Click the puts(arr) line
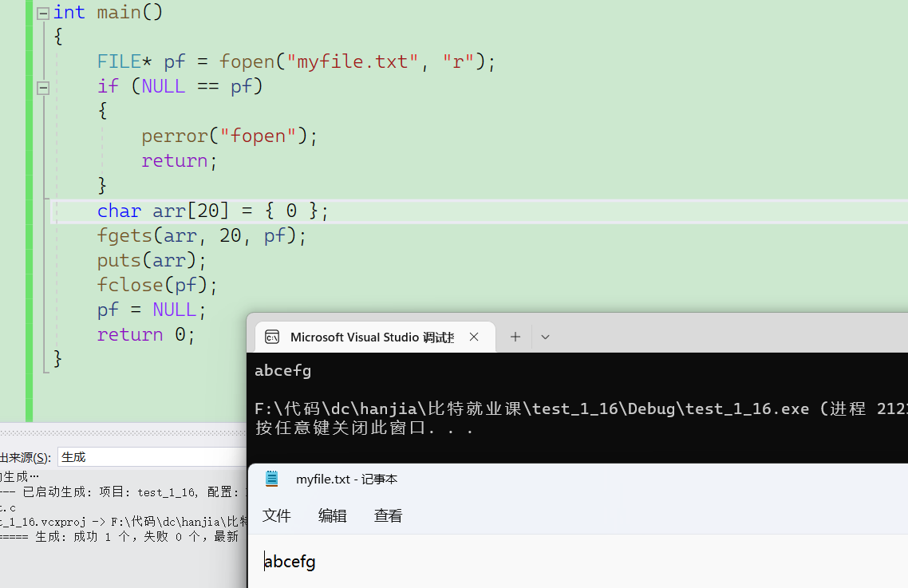This screenshot has width=908, height=588. click(151, 261)
